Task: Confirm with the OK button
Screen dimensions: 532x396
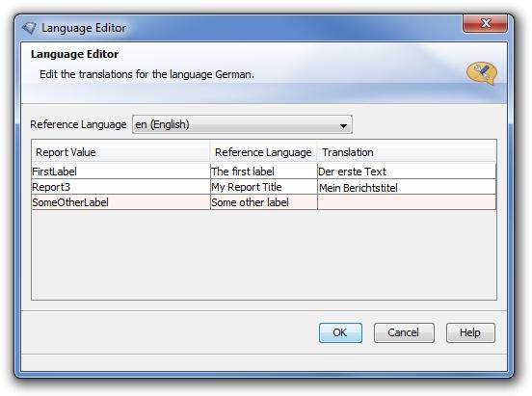Action: click(x=340, y=332)
